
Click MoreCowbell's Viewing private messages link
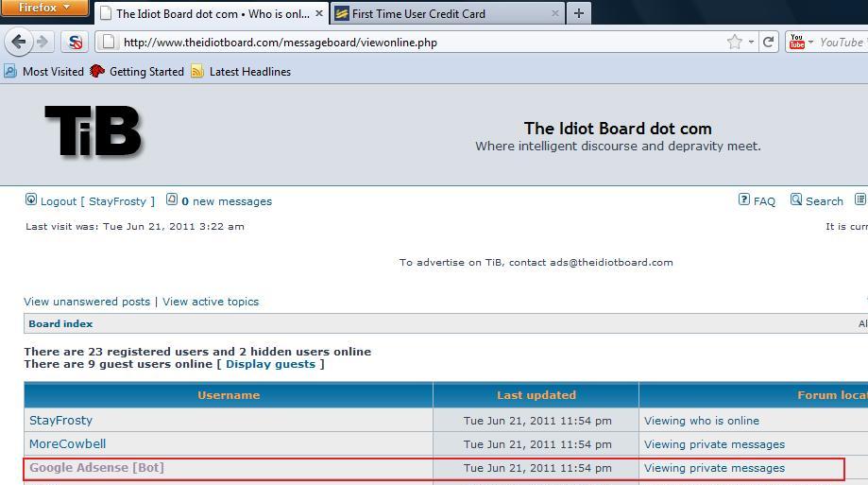pos(714,444)
